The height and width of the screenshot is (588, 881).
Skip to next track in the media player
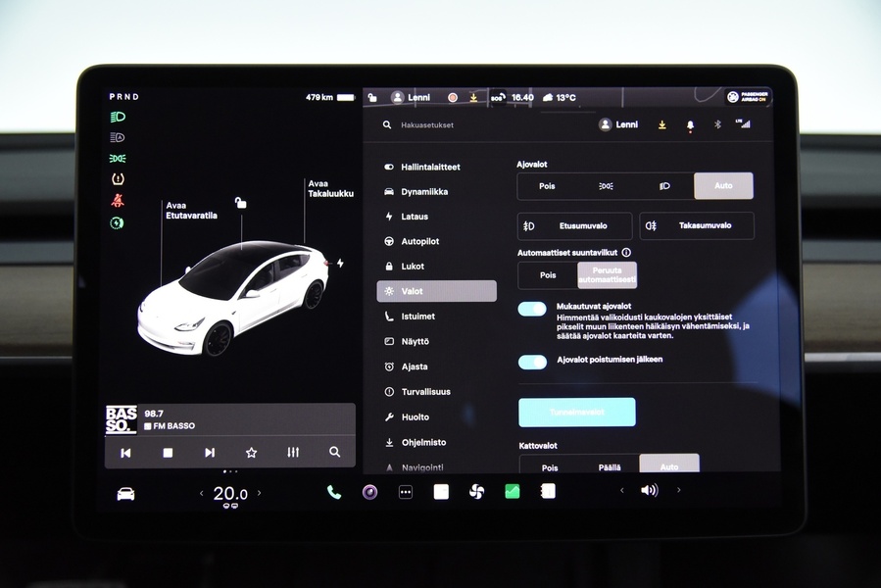pyautogui.click(x=209, y=453)
